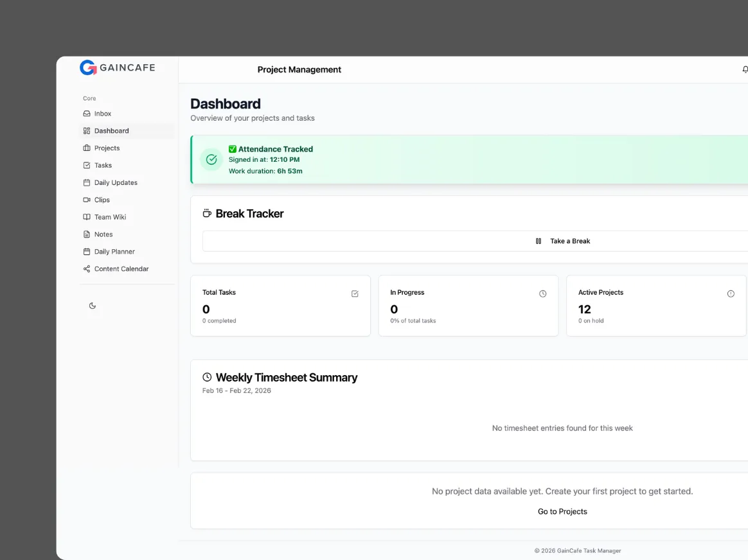Screen dimensions: 748x560
Task: Open Projects via the briefcase icon
Action: point(86,148)
